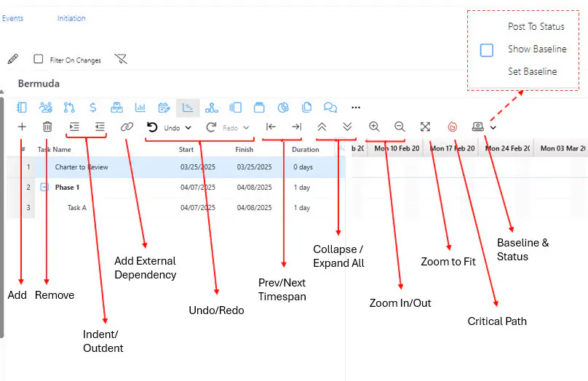This screenshot has width=588, height=381.
Task: Click the Task Name column header
Action: click(x=55, y=150)
